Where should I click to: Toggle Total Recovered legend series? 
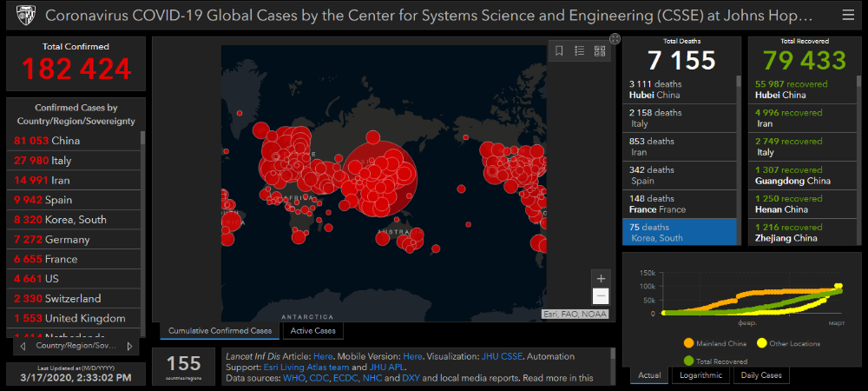pyautogui.click(x=715, y=361)
